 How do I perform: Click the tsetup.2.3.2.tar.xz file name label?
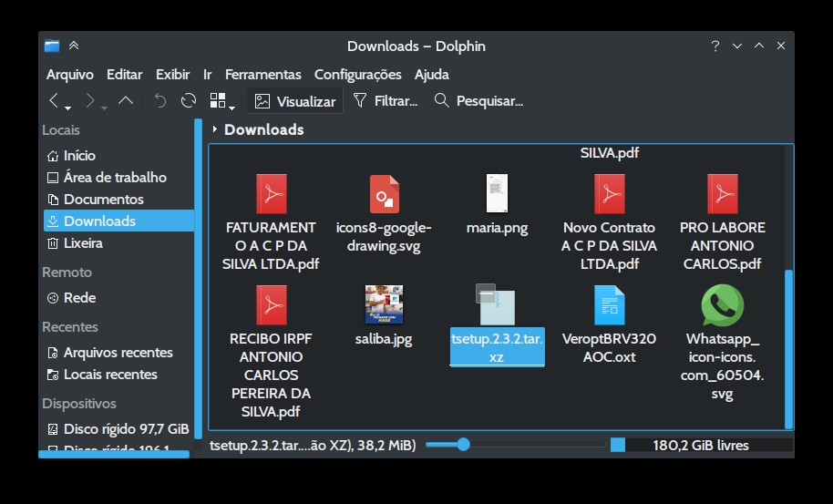(x=498, y=347)
